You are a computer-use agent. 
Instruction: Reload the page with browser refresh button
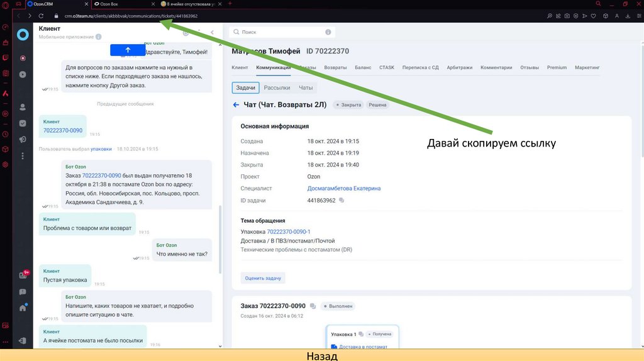click(41, 16)
